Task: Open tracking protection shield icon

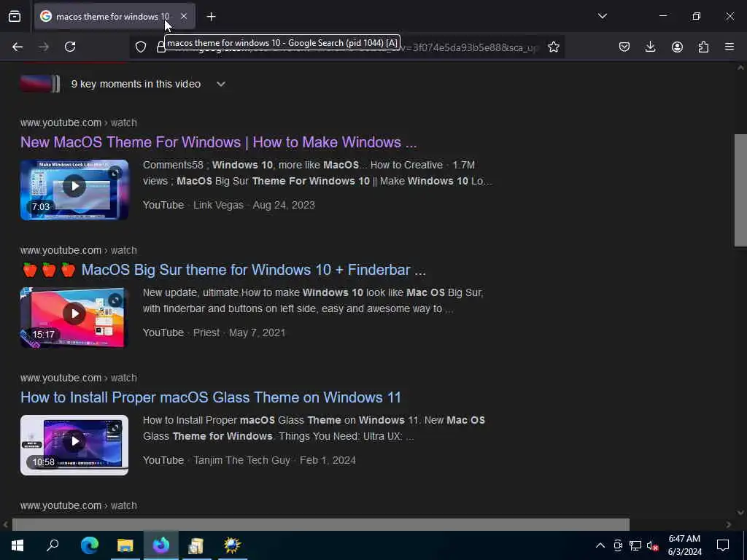Action: point(141,47)
